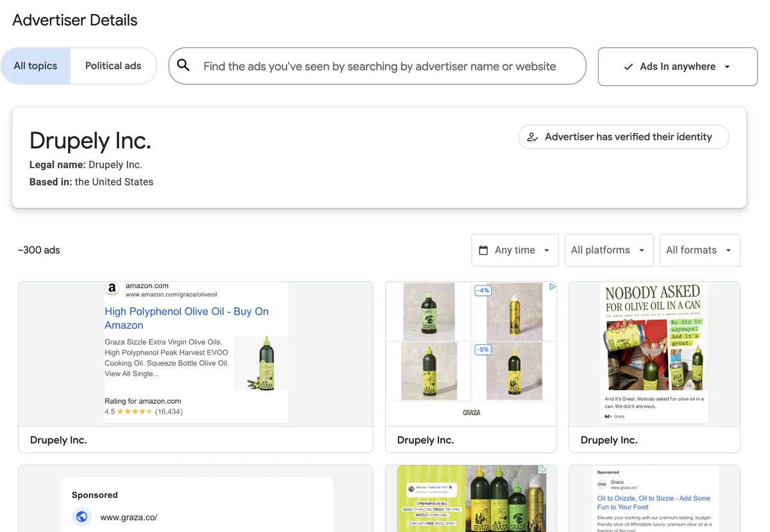The width and height of the screenshot is (770, 532).
Task: Select the All topics tab
Action: (35, 65)
